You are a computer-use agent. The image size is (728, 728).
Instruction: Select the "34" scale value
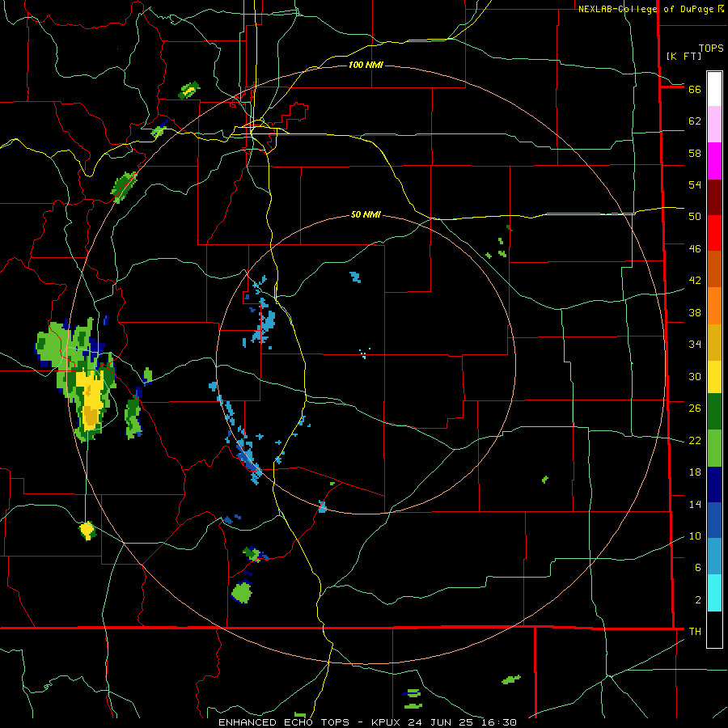tap(695, 345)
